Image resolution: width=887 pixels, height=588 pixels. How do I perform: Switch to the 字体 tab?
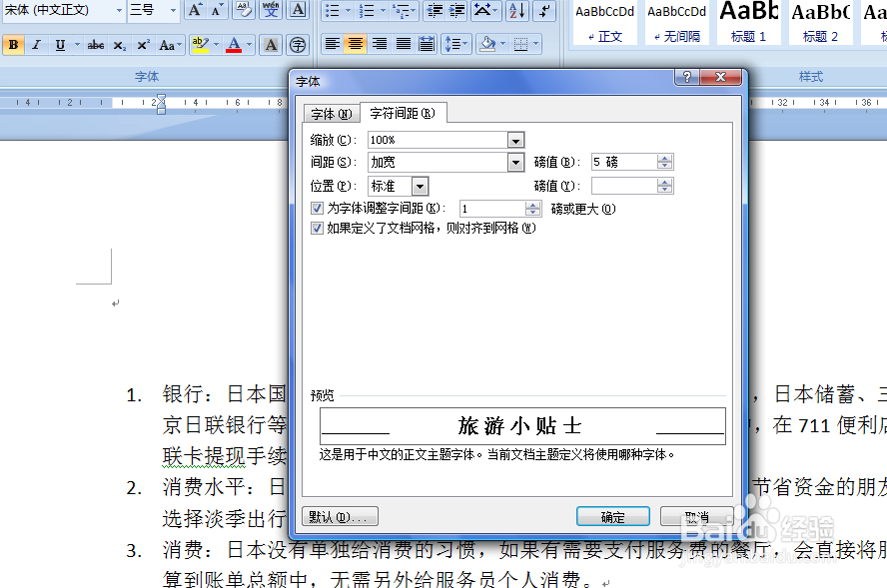click(332, 113)
